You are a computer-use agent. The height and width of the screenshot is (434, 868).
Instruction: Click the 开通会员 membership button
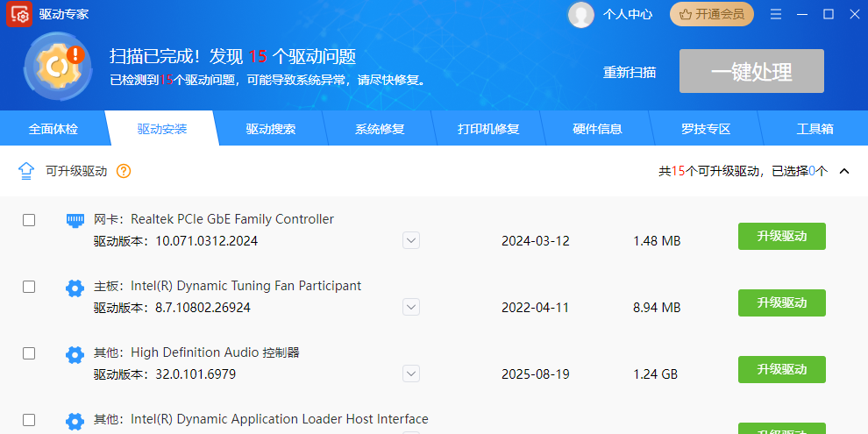click(712, 14)
